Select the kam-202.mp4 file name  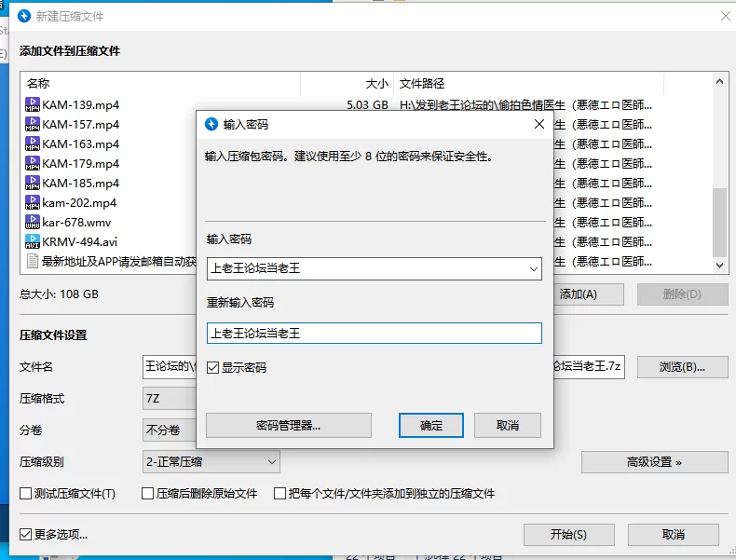[x=79, y=203]
